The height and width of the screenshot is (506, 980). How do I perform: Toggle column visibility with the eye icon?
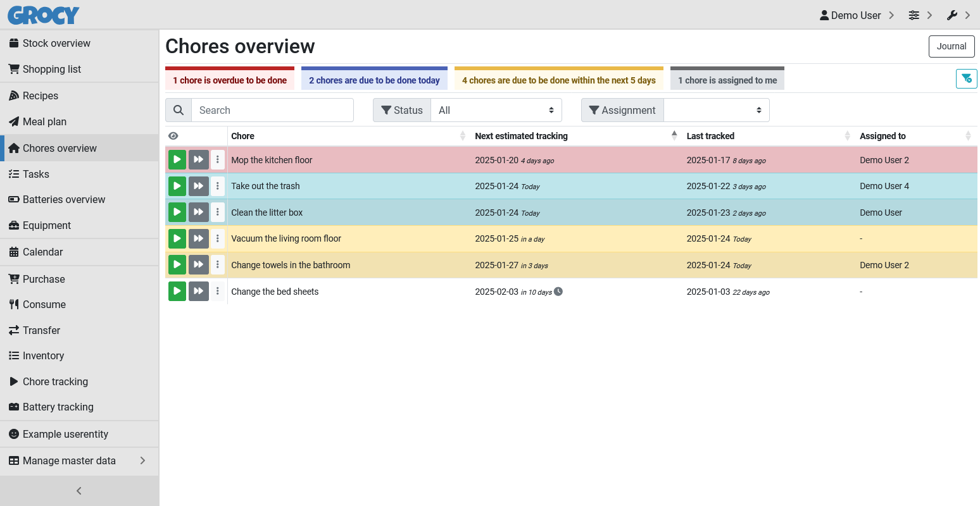173,136
